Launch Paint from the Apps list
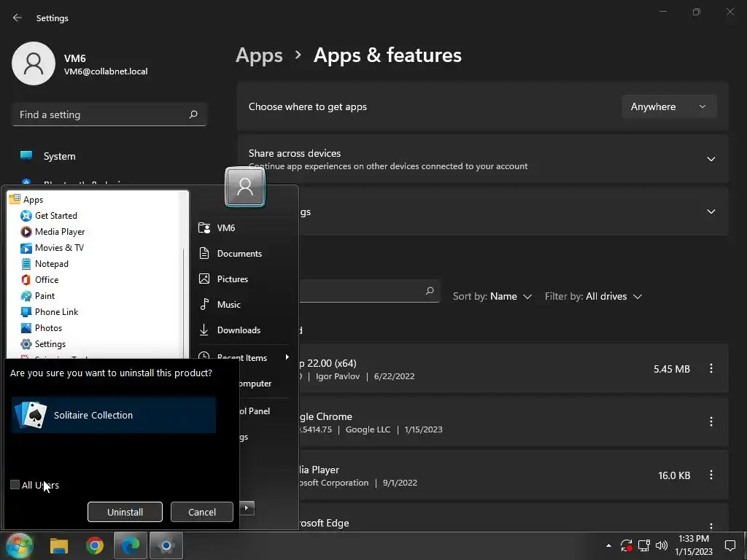747x560 pixels. [x=44, y=296]
